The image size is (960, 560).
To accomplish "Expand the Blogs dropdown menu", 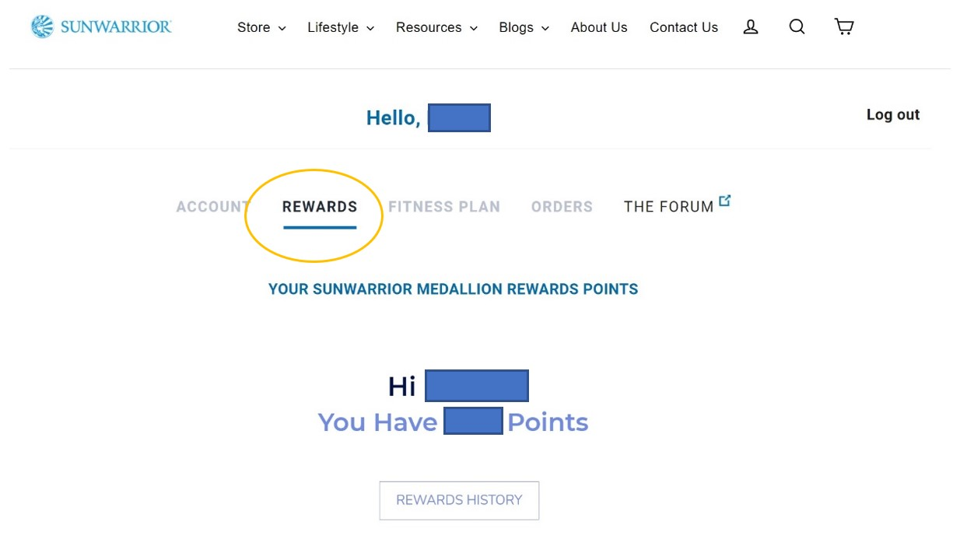I will 524,27.
